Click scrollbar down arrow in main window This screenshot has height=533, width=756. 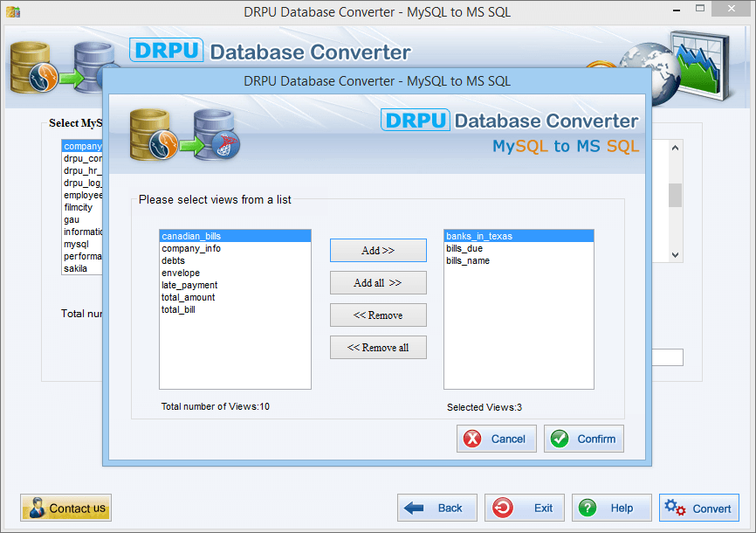click(675, 255)
